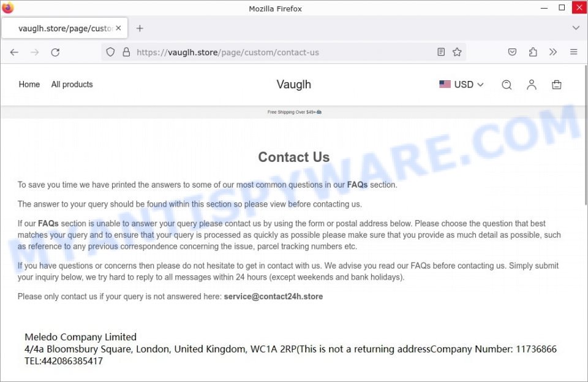Image resolution: width=588 pixels, height=382 pixels.
Task: Open a new tab with plus button
Action: (140, 28)
